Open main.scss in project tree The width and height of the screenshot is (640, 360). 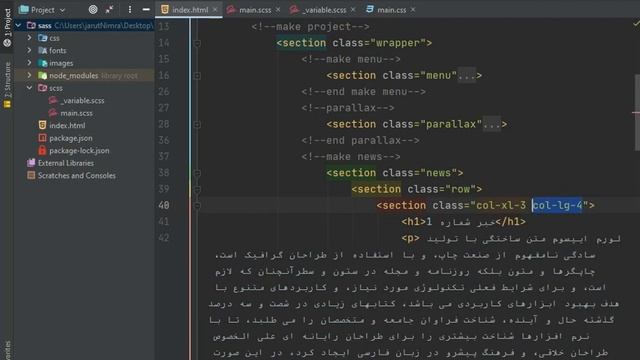click(76, 113)
